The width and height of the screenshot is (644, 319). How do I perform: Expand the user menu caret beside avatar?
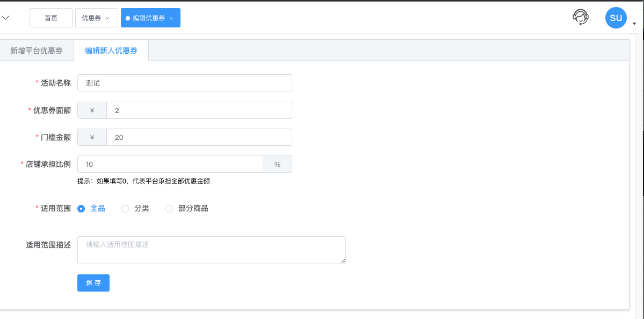[x=634, y=24]
